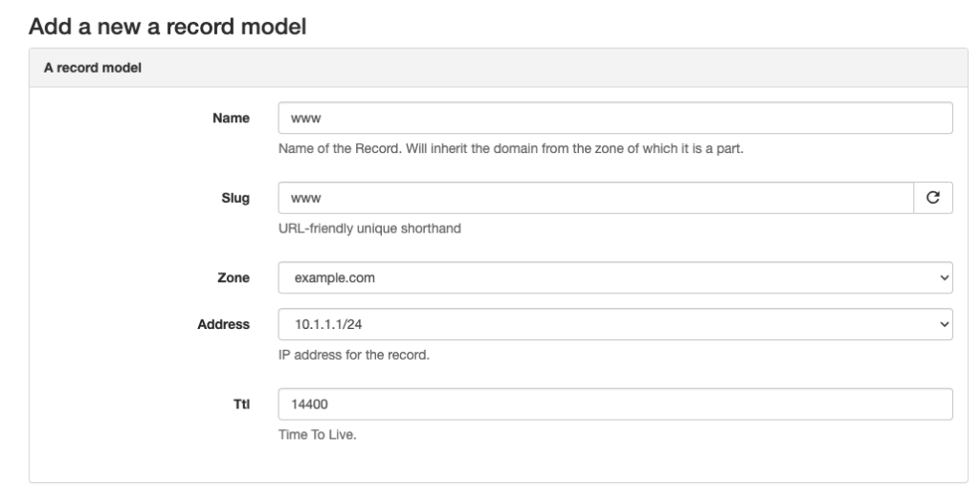
Task: Click the 'IP address for the record.' hint
Action: 354,355
